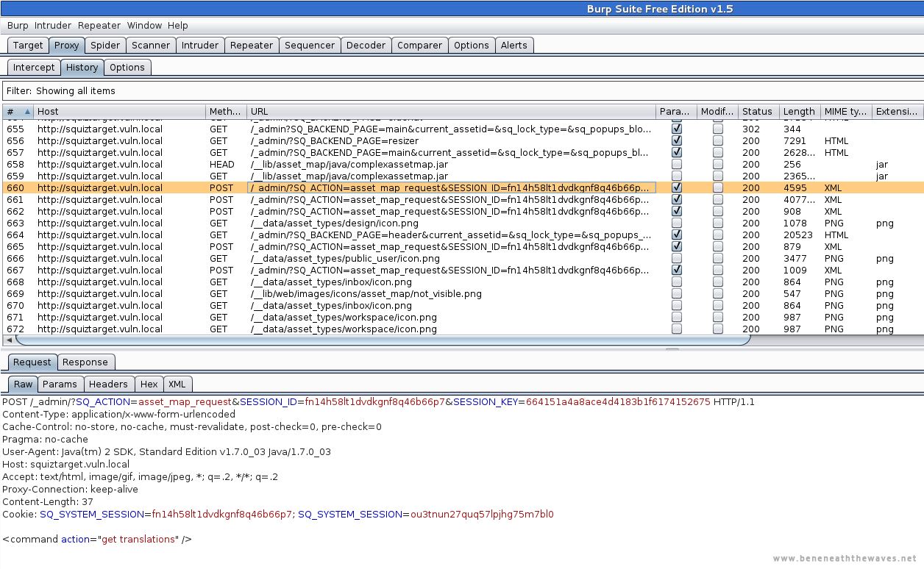Switch to the Headers view tab

pos(108,384)
